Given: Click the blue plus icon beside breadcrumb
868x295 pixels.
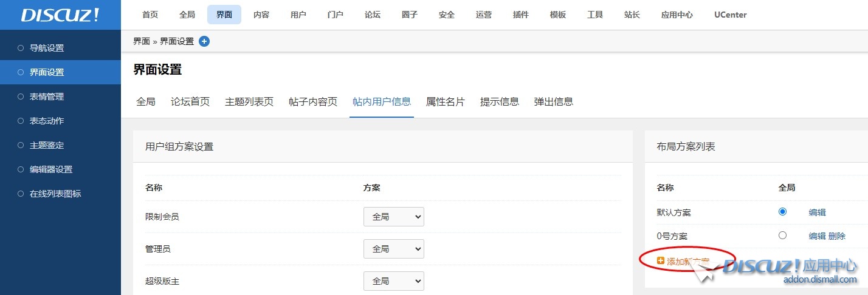Looking at the screenshot, I should (x=204, y=41).
